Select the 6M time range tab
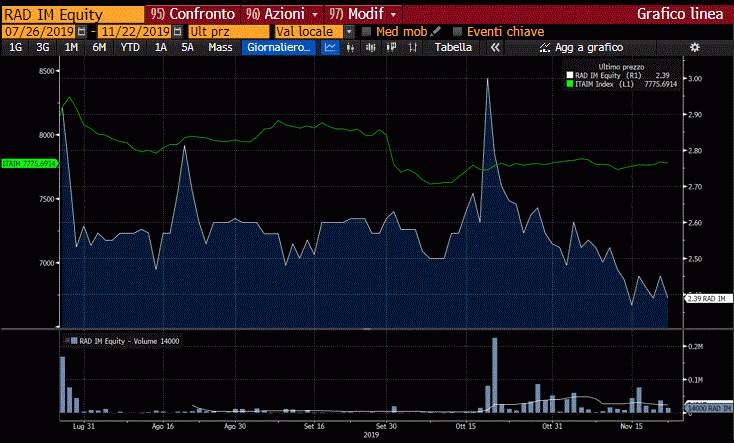The width and height of the screenshot is (734, 443). [x=99, y=47]
